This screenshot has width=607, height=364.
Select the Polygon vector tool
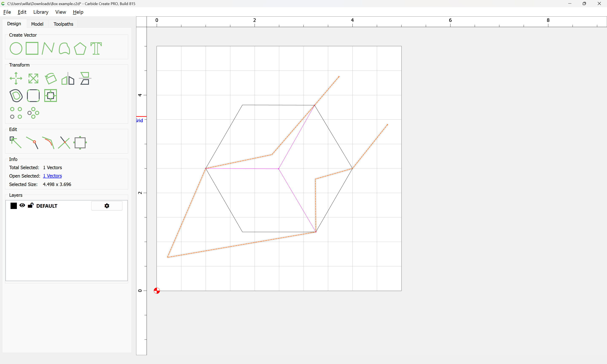pos(80,48)
